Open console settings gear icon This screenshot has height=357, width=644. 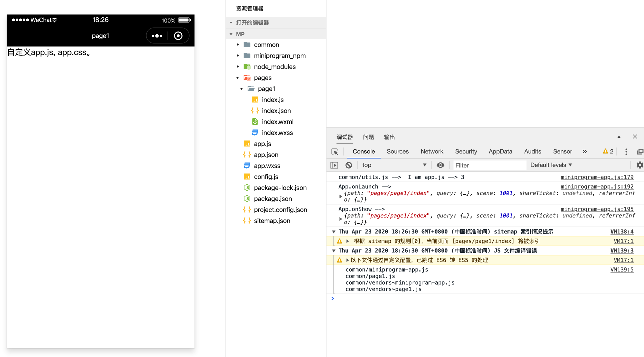coord(639,165)
